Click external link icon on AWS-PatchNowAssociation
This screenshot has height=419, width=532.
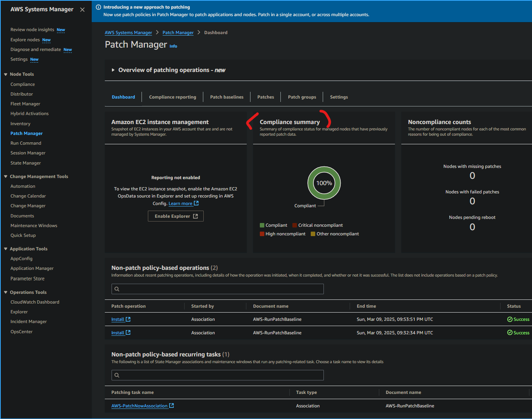(171, 405)
